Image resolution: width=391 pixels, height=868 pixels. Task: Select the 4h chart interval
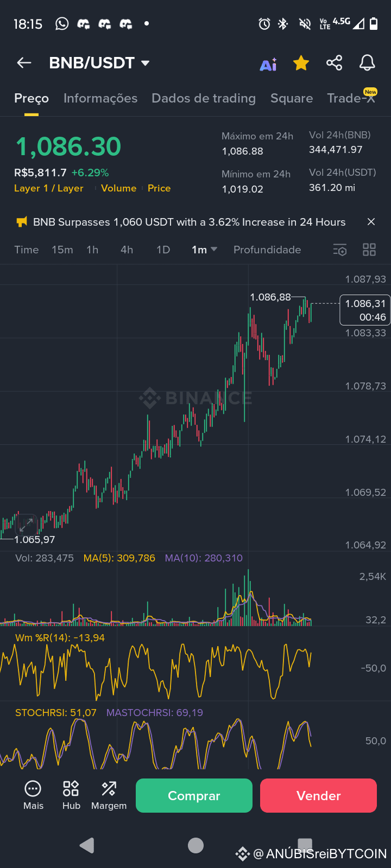tap(127, 250)
